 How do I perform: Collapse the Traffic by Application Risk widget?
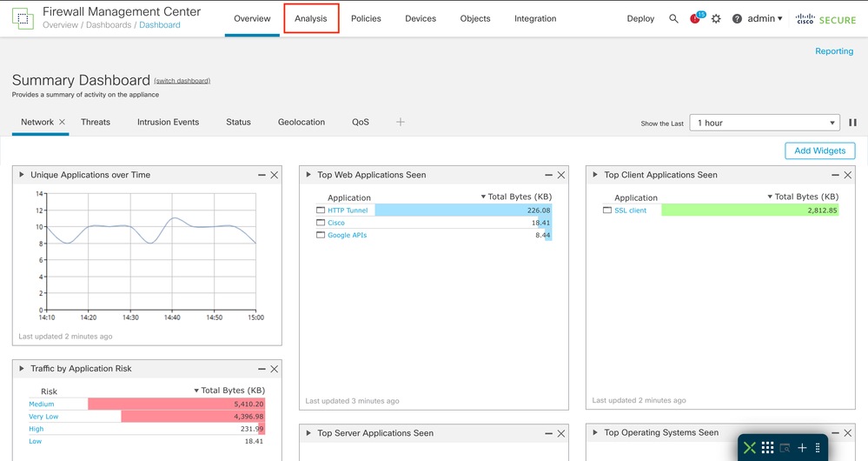pyautogui.click(x=23, y=369)
